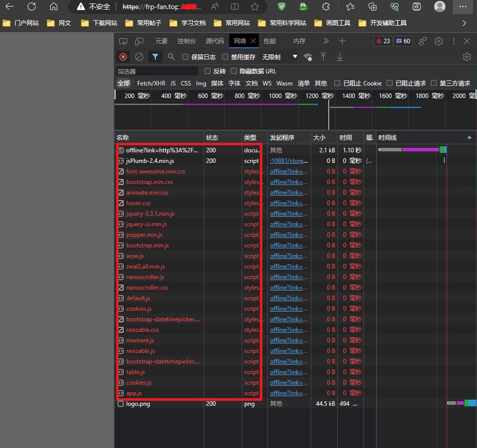This screenshot has height=448, width=477.
Task: Expand more DevTools tabs chevron
Action: (x=326, y=41)
